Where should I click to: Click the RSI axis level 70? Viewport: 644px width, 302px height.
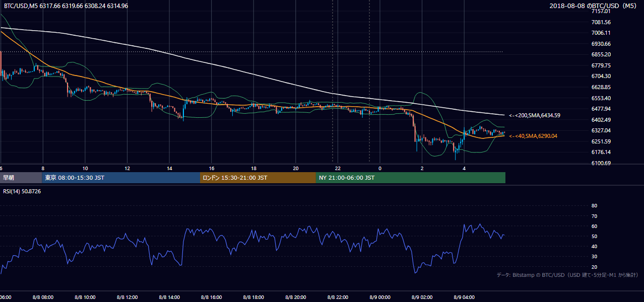(594, 216)
